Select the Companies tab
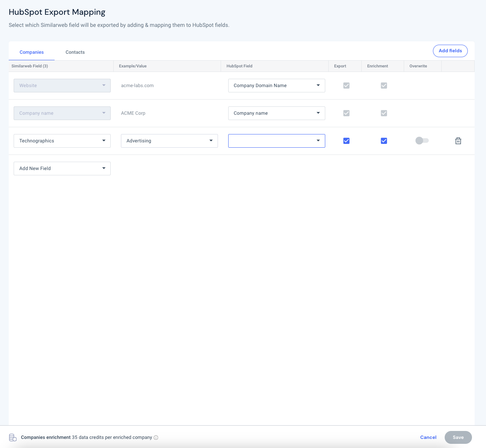 point(32,52)
